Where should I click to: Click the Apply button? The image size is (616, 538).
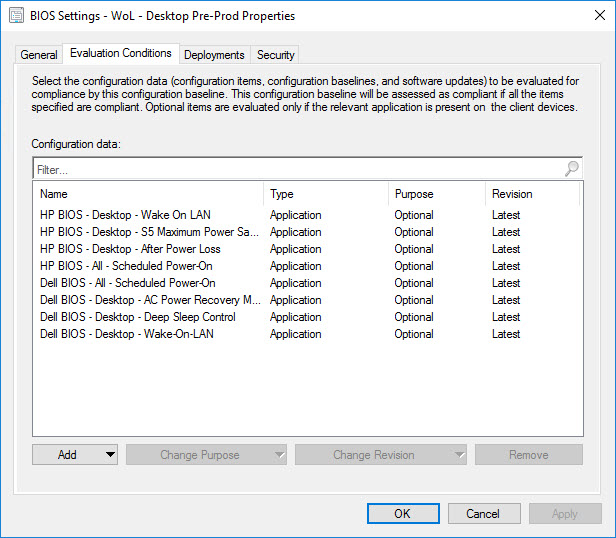[x=564, y=513]
